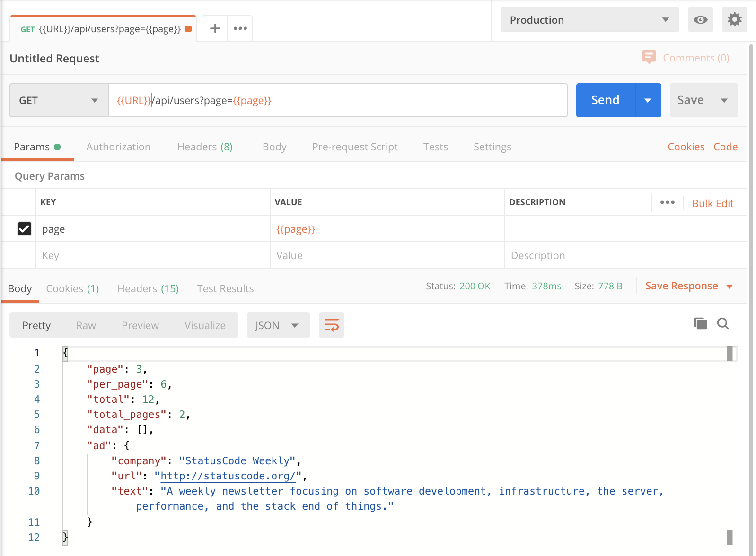Image resolution: width=756 pixels, height=556 pixels.
Task: Click the Comments speech bubble icon
Action: [649, 57]
